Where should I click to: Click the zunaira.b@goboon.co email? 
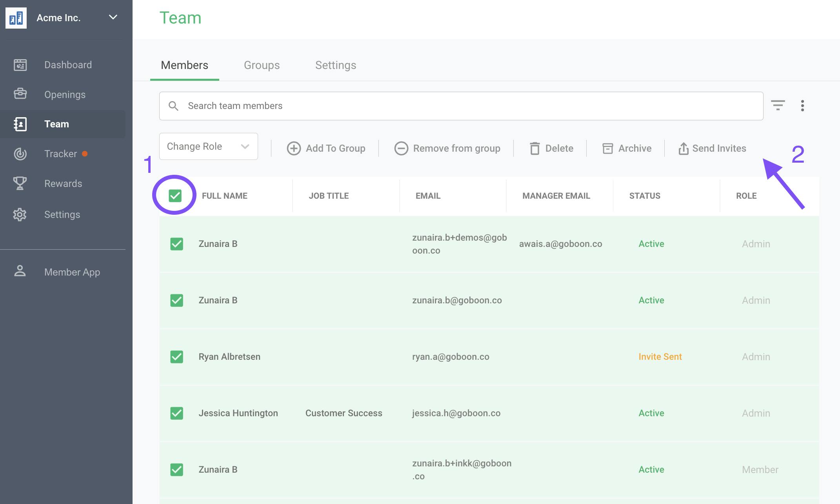click(x=457, y=300)
